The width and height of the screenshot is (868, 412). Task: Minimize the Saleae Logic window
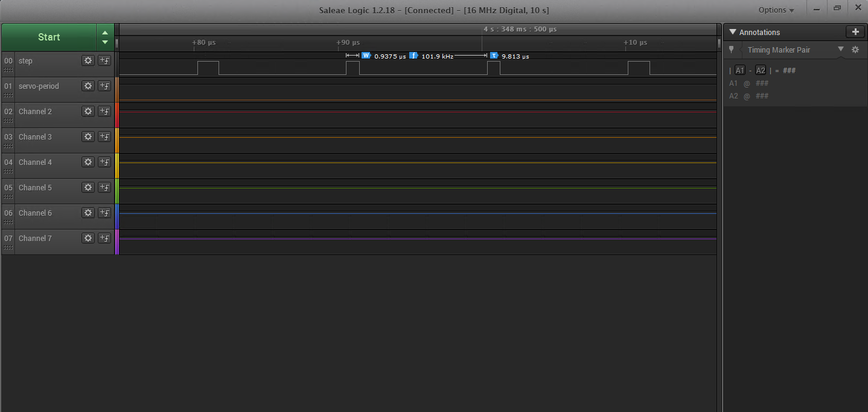[x=817, y=8]
